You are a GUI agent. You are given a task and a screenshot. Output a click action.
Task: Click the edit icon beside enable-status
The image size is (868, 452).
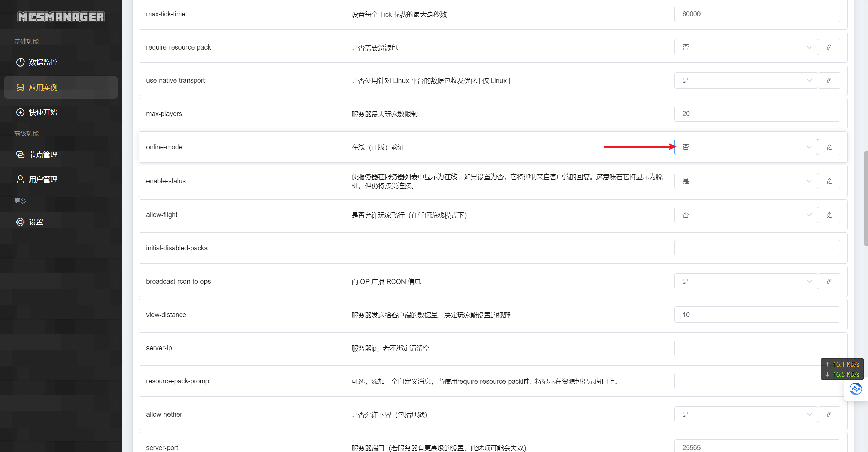[x=829, y=181]
